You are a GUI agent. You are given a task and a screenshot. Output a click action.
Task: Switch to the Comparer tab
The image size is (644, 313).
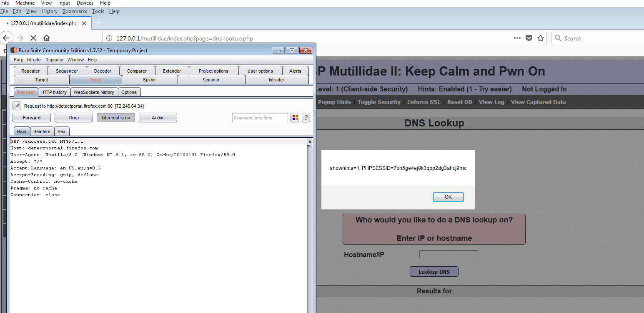(x=137, y=71)
